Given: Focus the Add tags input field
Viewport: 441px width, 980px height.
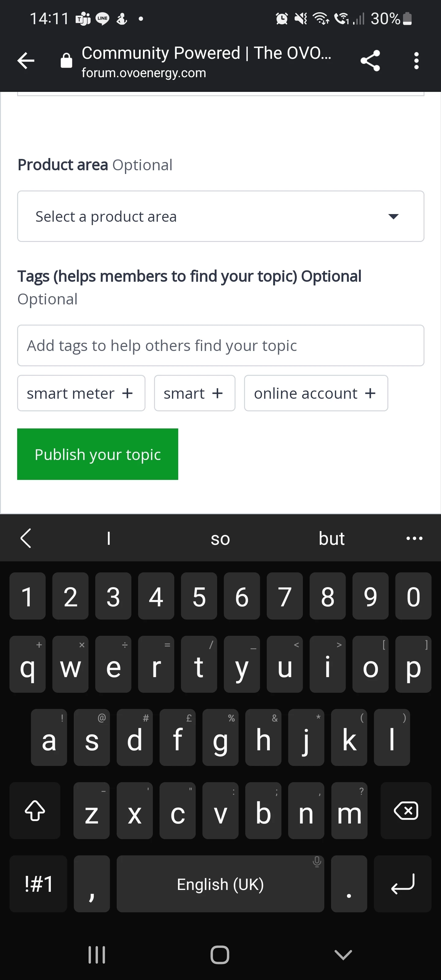Looking at the screenshot, I should (x=221, y=346).
